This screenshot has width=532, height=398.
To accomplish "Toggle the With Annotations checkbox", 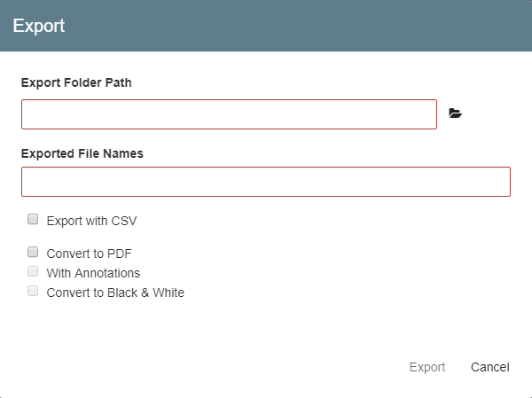I will 33,271.
